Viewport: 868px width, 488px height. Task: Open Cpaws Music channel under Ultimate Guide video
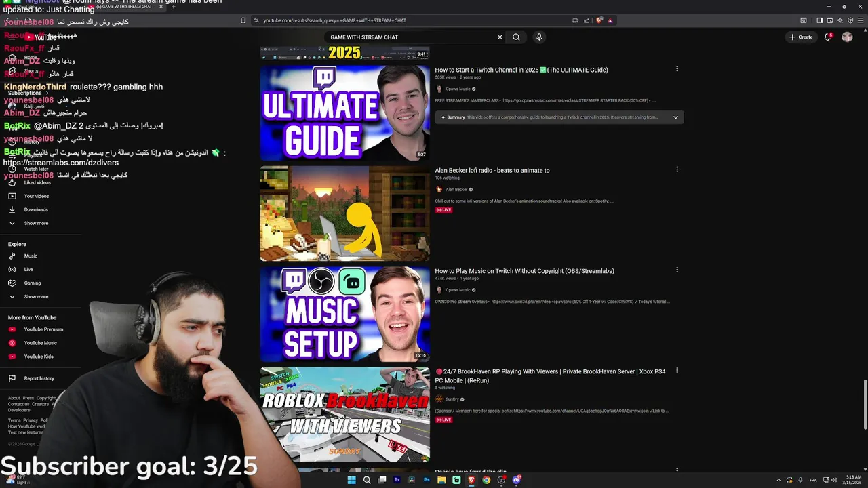458,89
